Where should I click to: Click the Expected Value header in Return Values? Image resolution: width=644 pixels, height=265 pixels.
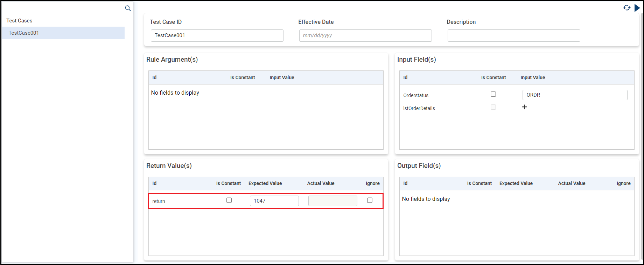click(x=265, y=183)
